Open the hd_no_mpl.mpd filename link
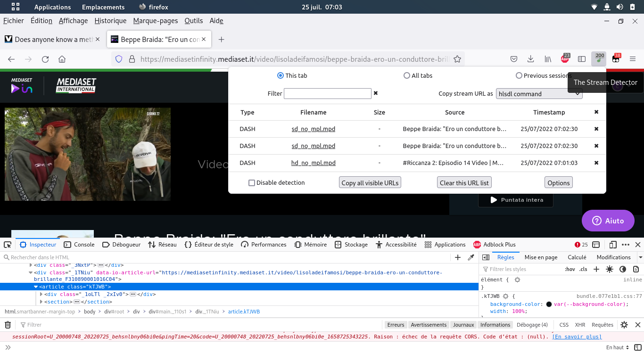This screenshot has width=644, height=362. [314, 163]
